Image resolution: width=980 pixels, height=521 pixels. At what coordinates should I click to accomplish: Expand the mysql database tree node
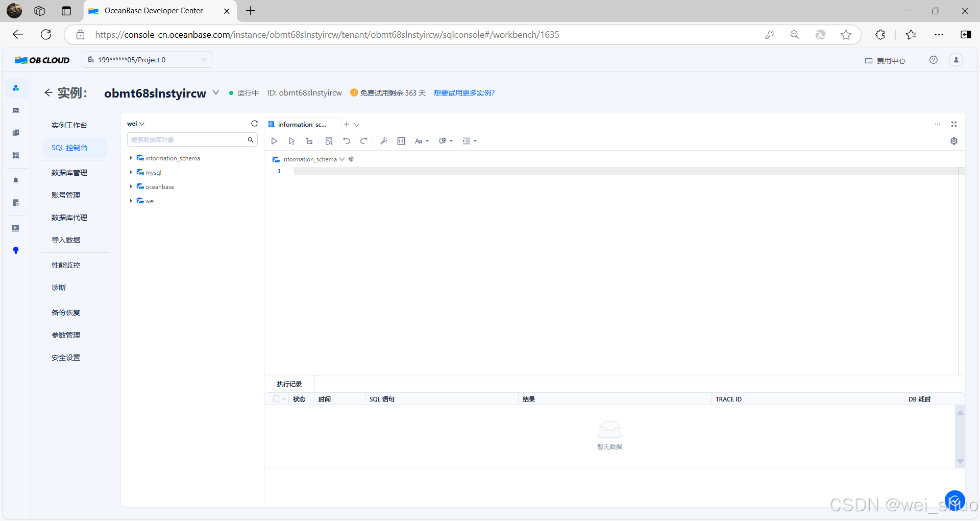coord(131,173)
